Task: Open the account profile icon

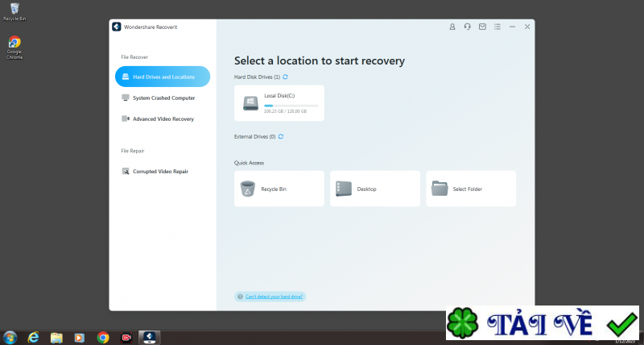Action: [452, 27]
